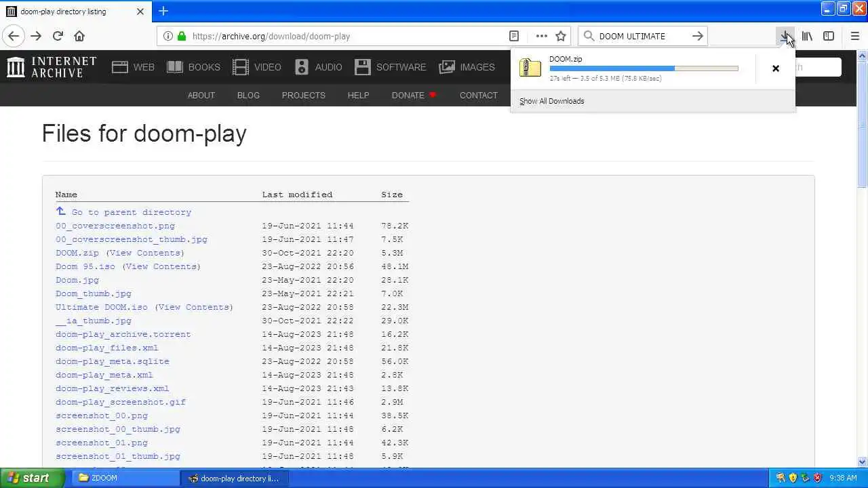View Contents of Ultimate DOOM.iso
This screenshot has width=868, height=488.
click(x=194, y=307)
